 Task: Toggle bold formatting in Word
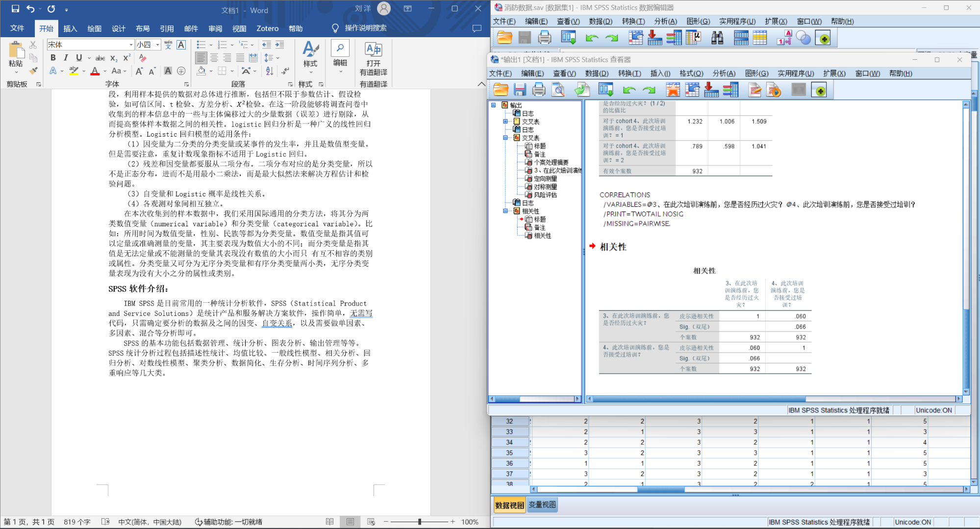[x=53, y=58]
